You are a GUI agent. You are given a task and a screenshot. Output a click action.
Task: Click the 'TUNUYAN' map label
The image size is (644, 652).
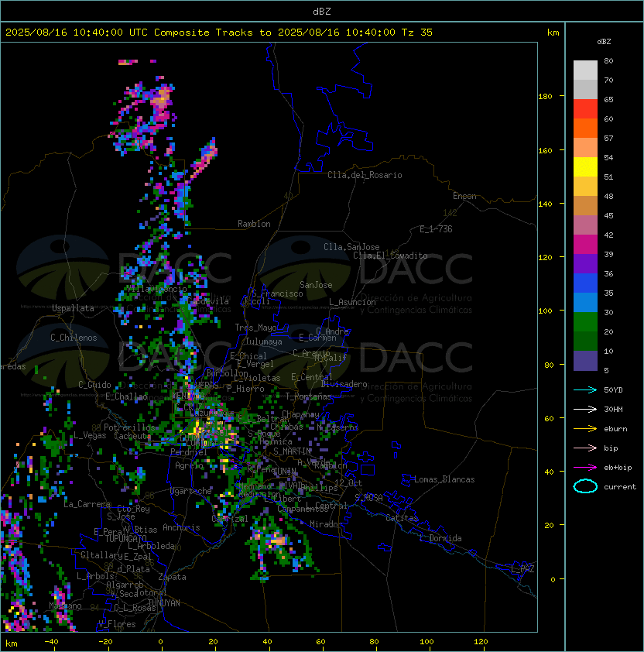(x=164, y=603)
